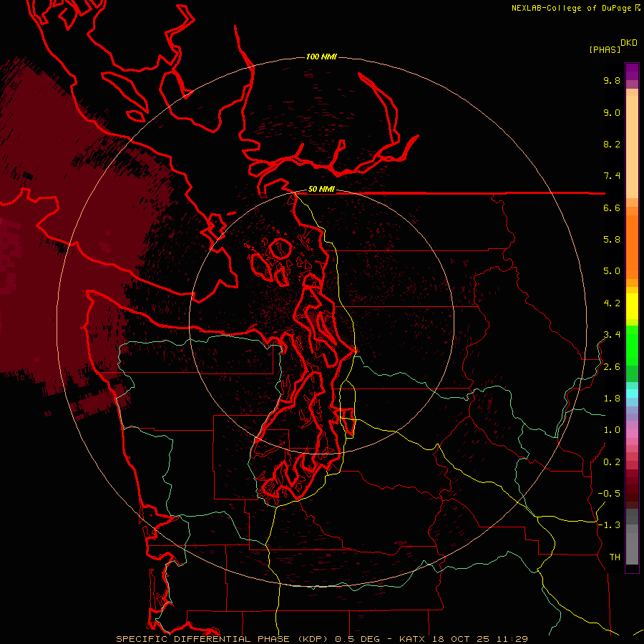Click the 9.8 value on the color scale

[612, 80]
